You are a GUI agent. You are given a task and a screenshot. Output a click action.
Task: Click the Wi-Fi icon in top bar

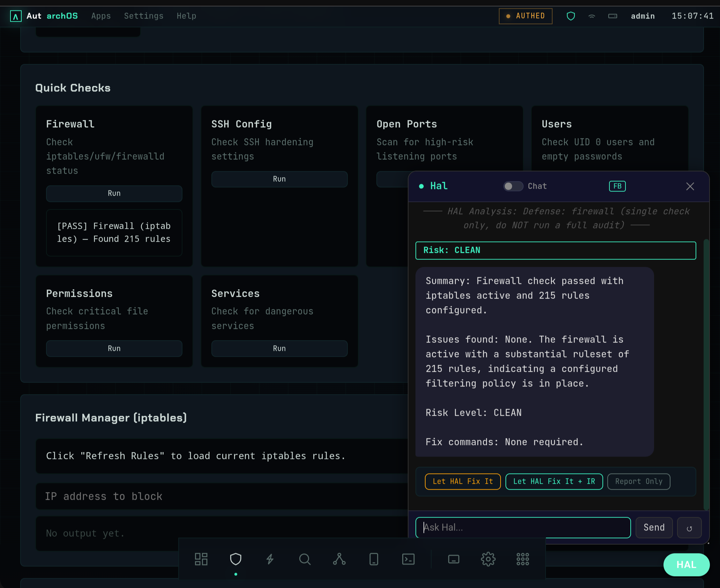point(592,16)
